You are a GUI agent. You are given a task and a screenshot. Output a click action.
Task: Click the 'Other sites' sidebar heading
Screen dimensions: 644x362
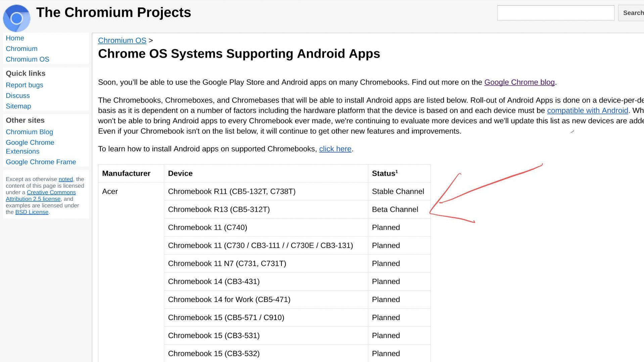tap(25, 120)
